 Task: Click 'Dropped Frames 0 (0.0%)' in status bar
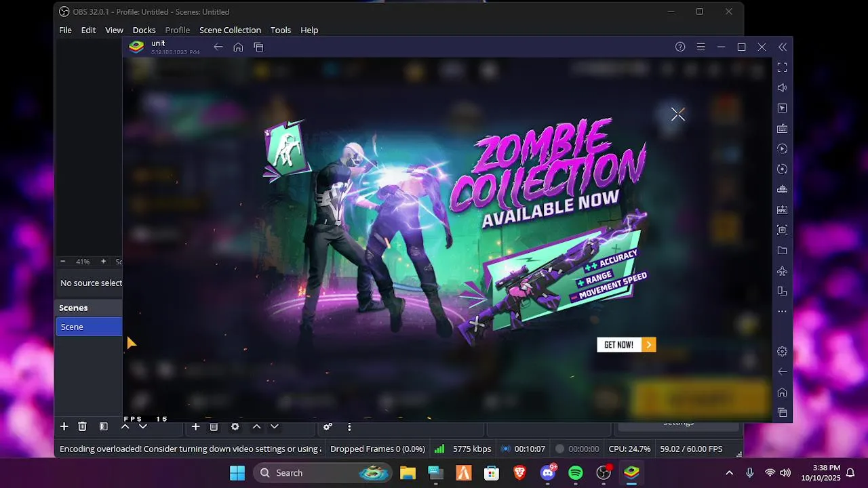click(378, 449)
